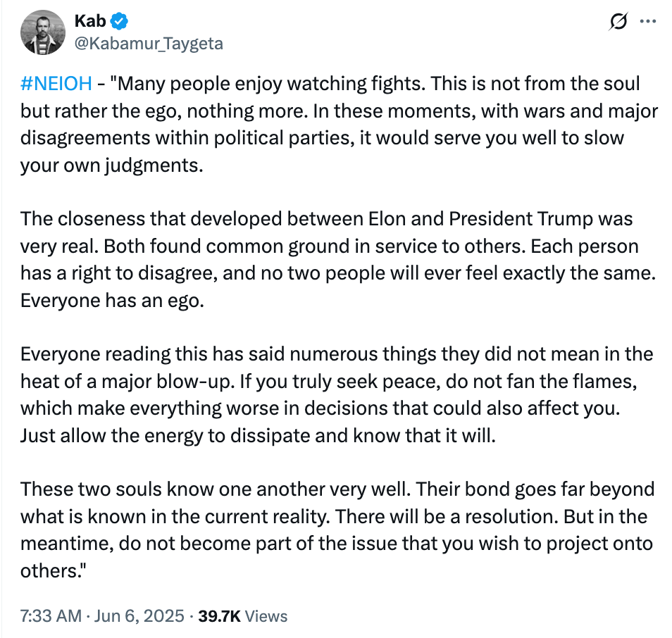Click the paragraph starting 'The closeness that developed'
The width and height of the screenshot is (672, 638).
[x=338, y=260]
